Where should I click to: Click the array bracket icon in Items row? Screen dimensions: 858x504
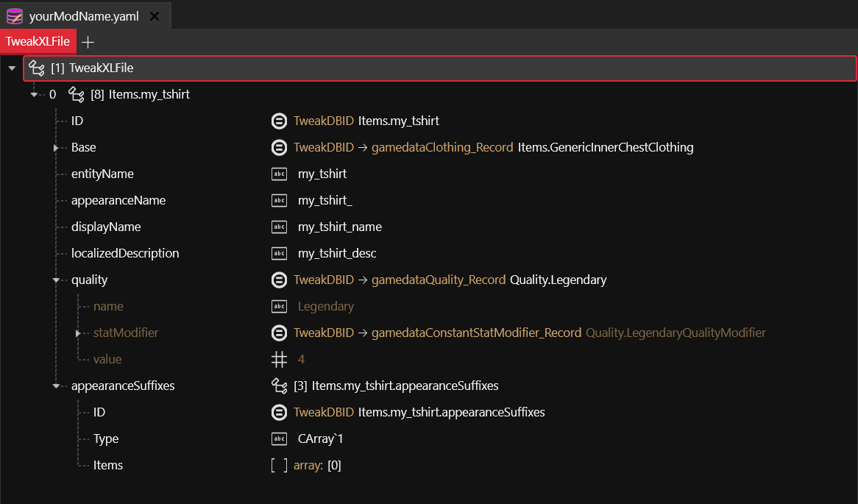pyautogui.click(x=279, y=465)
